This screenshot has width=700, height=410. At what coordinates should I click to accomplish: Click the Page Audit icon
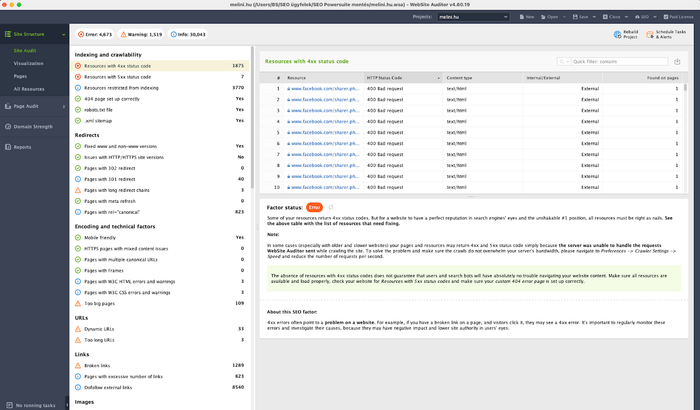coord(8,106)
